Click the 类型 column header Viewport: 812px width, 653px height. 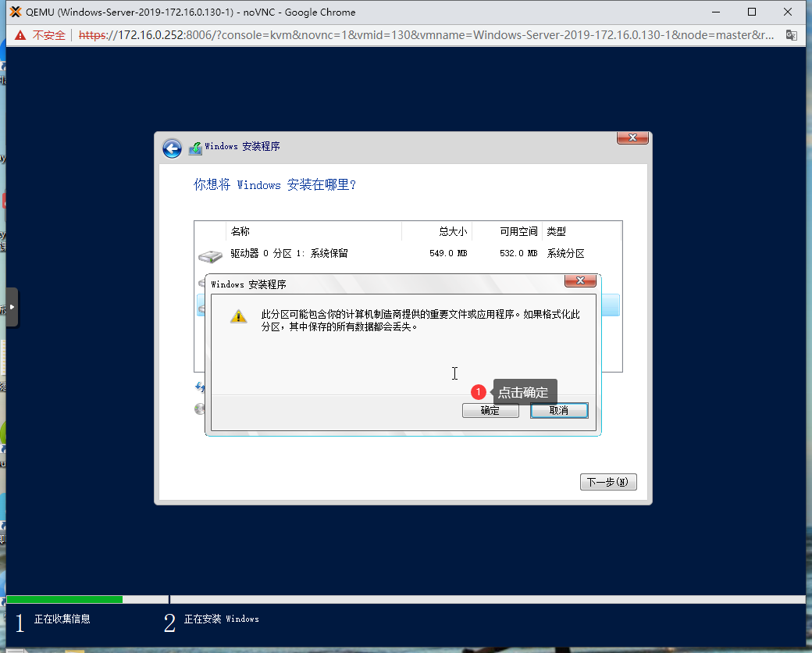[582, 231]
